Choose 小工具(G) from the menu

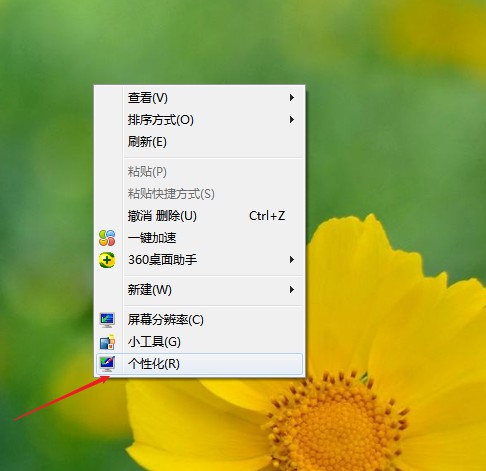tap(199, 342)
